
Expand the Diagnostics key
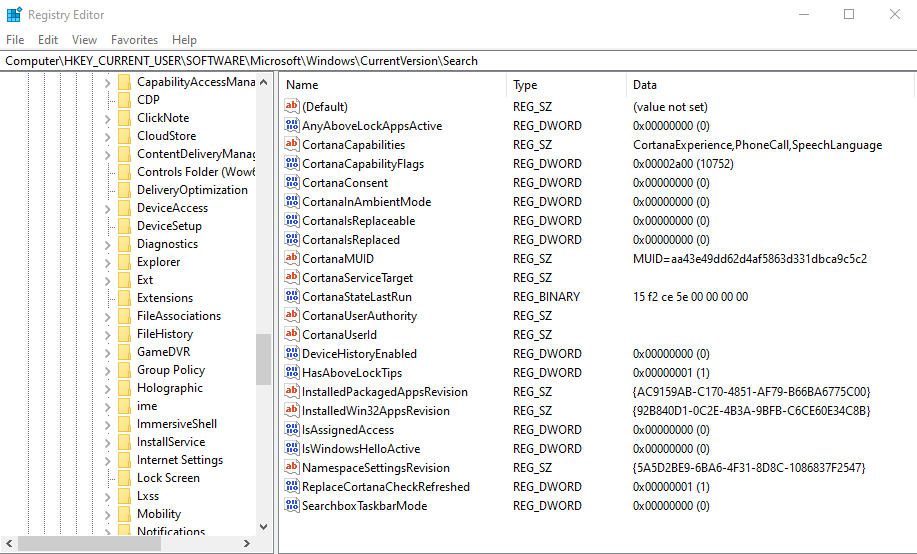[108, 245]
